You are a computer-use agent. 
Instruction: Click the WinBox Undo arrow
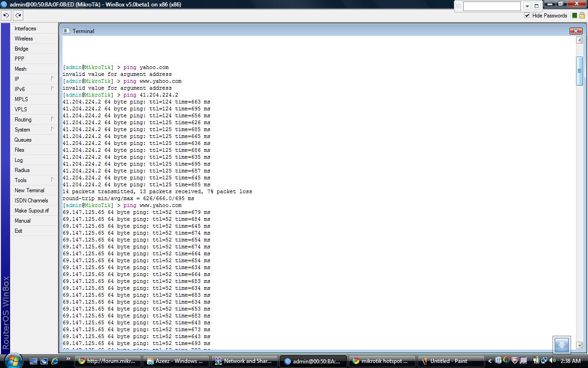point(6,15)
